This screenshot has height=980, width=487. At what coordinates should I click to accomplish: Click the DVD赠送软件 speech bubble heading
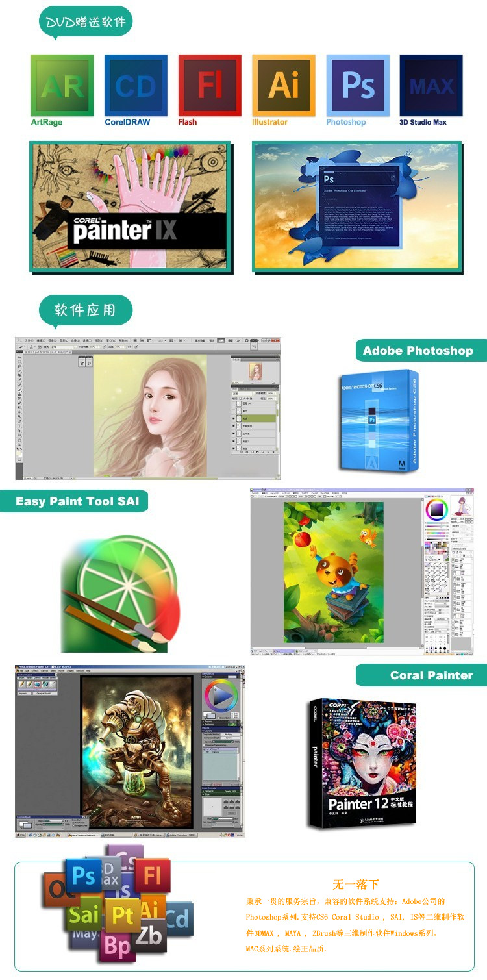pyautogui.click(x=84, y=23)
